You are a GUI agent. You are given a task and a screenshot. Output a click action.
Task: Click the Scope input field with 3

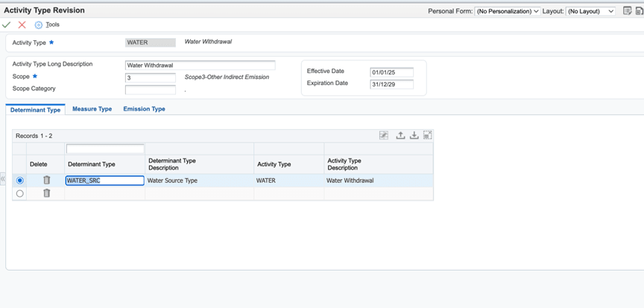(151, 78)
